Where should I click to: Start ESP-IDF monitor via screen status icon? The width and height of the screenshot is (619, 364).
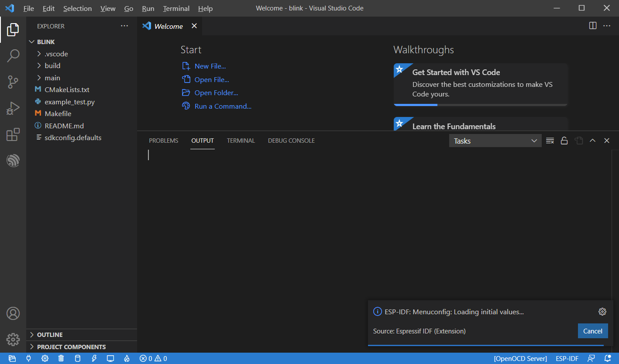110,359
